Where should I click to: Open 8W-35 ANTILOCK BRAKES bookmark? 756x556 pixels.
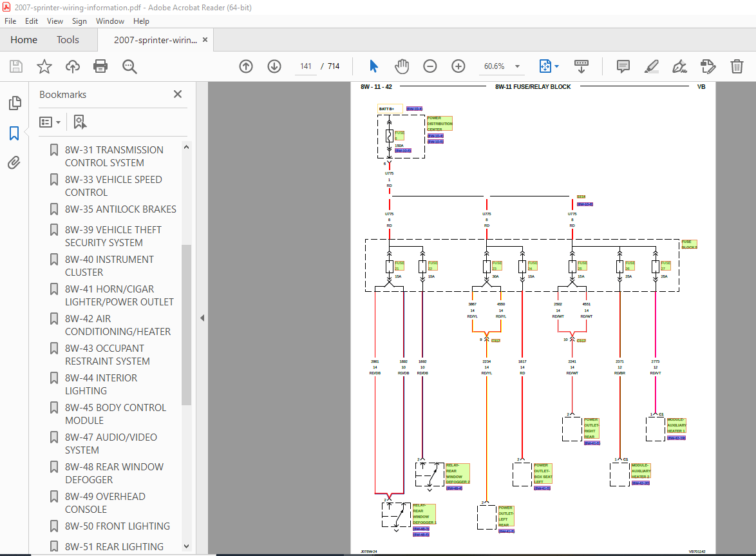[120, 209]
